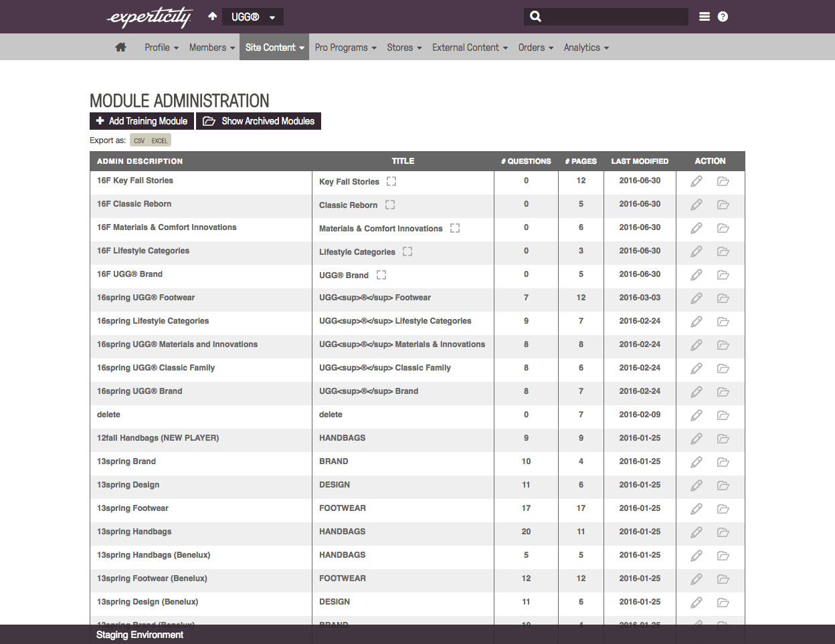Open the External Content dropdown menu

click(470, 47)
